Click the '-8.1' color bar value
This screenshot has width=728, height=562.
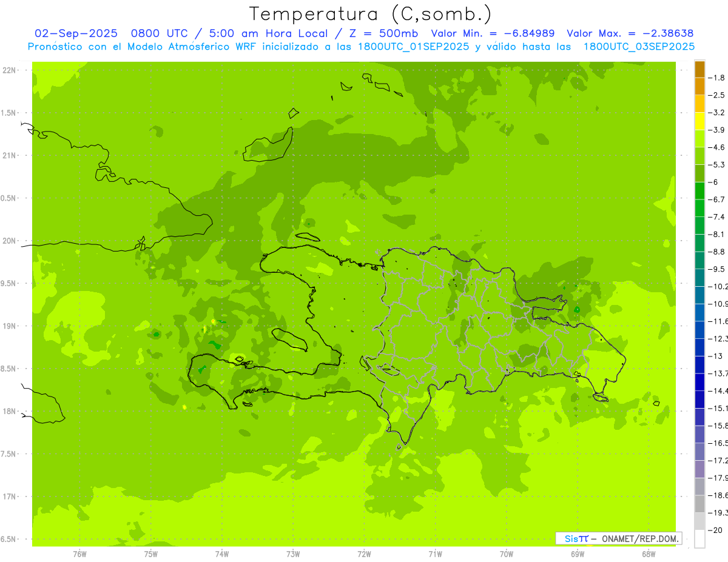(x=717, y=234)
